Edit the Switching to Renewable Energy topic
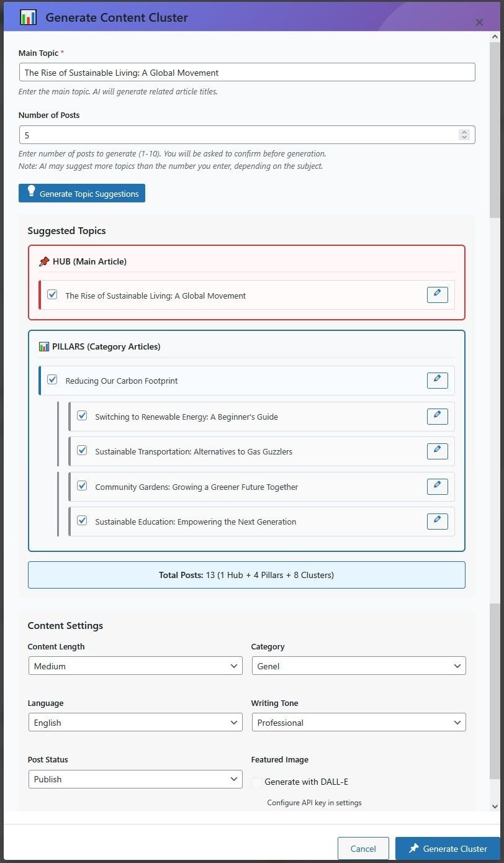The image size is (504, 863). 437,416
